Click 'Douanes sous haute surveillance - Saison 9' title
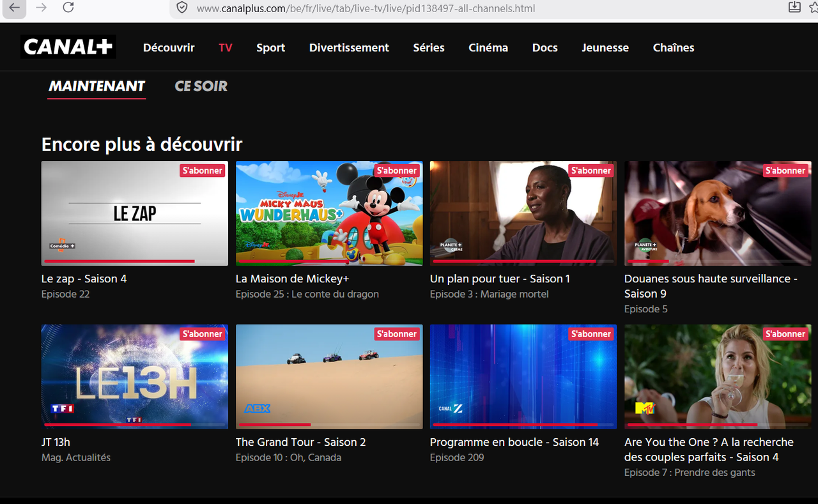The height and width of the screenshot is (504, 818). pos(711,286)
